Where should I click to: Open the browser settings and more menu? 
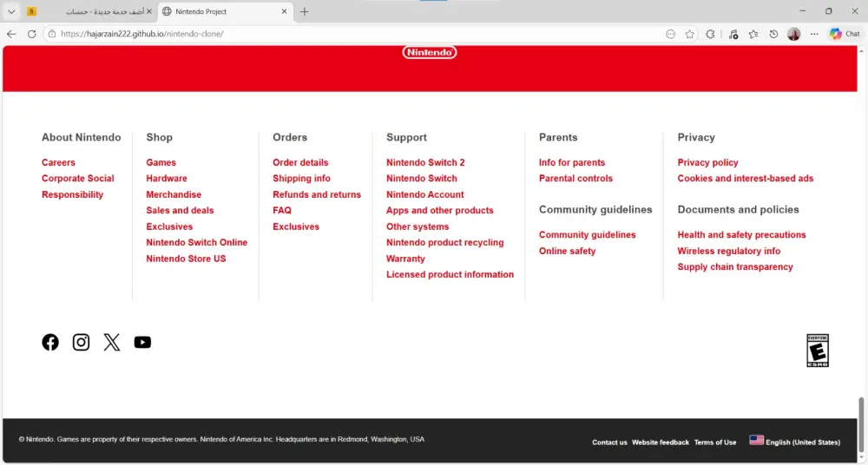point(814,34)
